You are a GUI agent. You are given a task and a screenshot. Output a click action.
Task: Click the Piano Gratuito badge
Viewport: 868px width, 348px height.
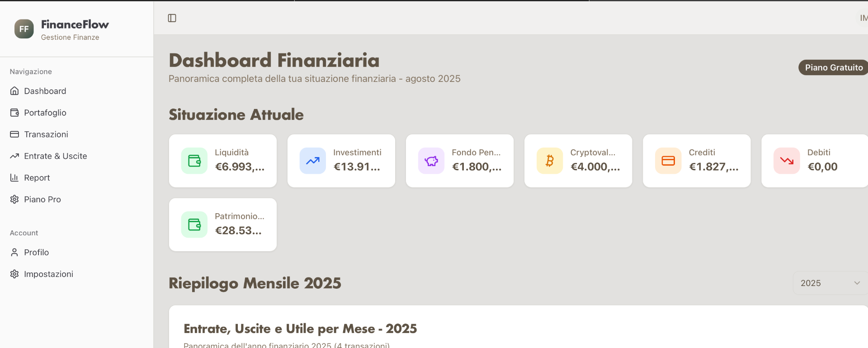(x=833, y=67)
